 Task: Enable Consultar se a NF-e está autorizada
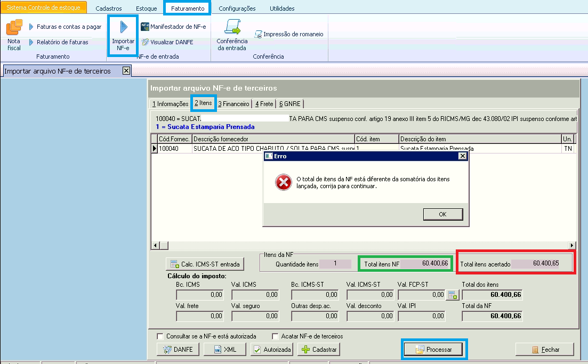pos(160,336)
